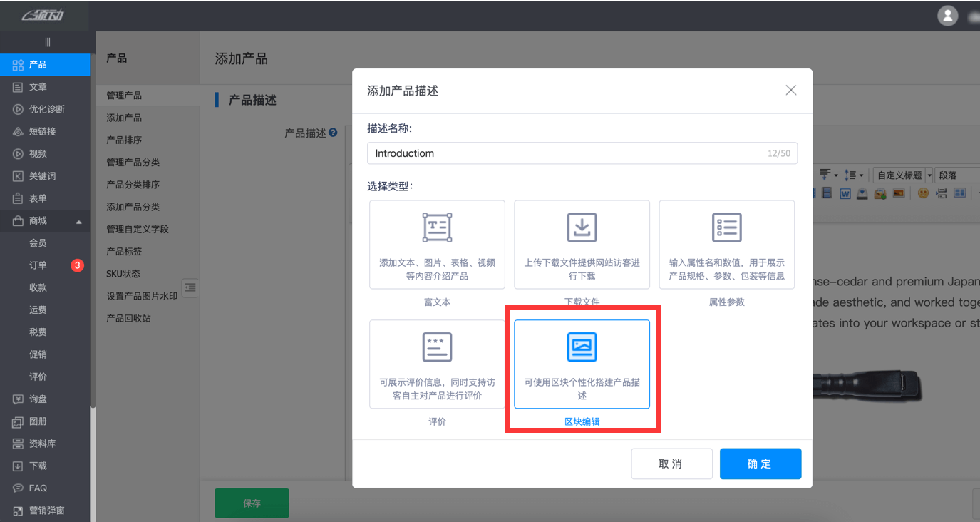Click the emoticon smiley icon in editor toolbar

(923, 193)
